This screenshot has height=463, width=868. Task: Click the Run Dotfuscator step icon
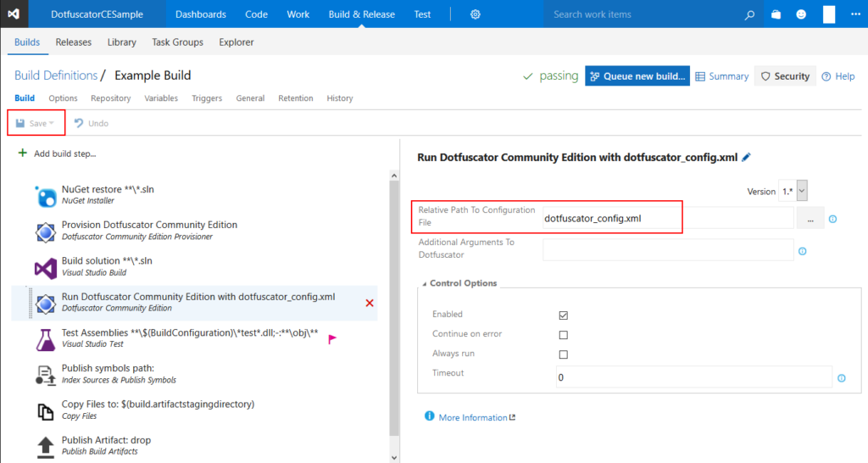coord(46,304)
